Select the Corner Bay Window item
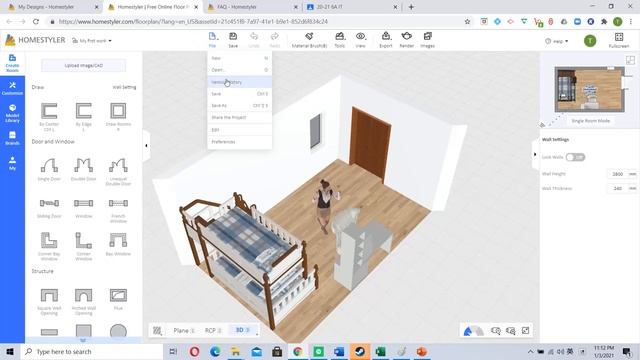Viewport: 640px width, 360px height. tap(49, 246)
